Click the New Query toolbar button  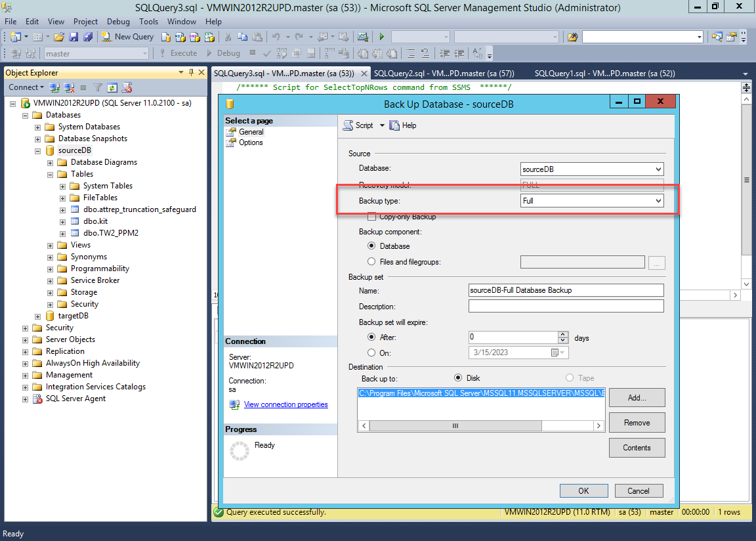[129, 37]
